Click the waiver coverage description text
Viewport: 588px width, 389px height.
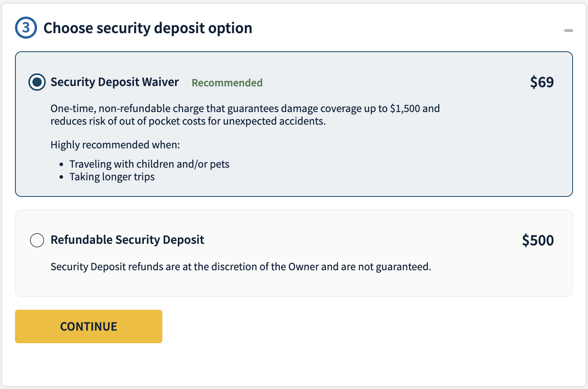[244, 114]
